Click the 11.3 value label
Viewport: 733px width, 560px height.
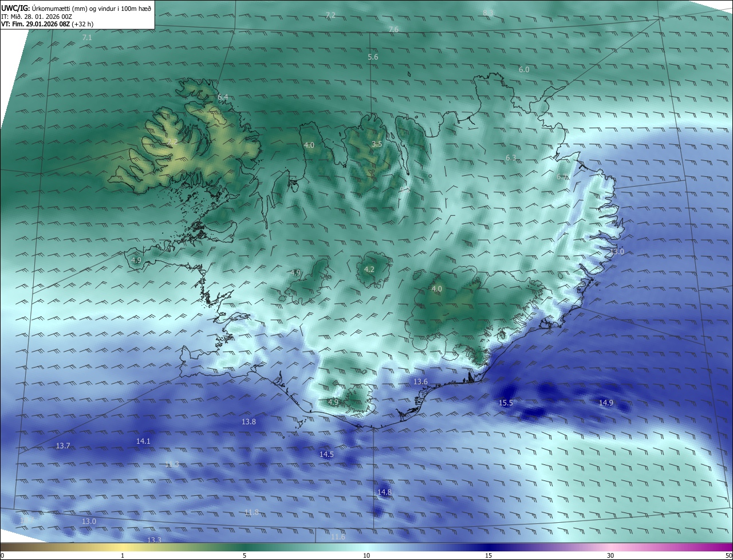pyautogui.click(x=172, y=464)
